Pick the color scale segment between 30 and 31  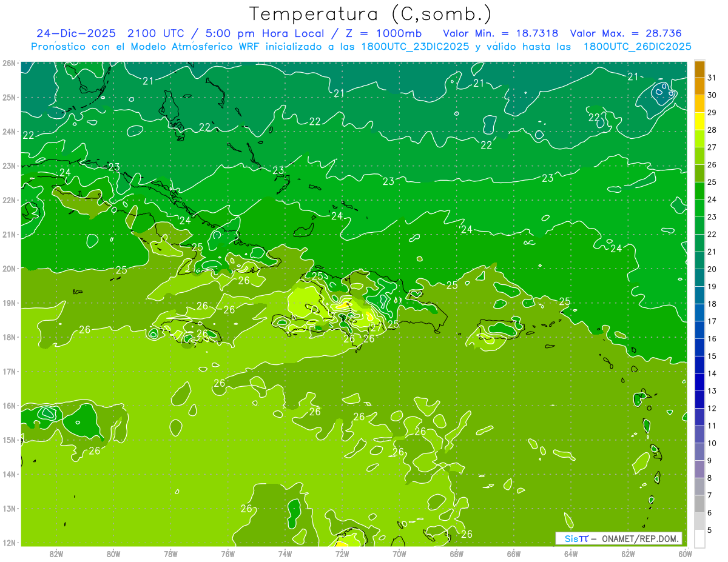[x=699, y=86]
